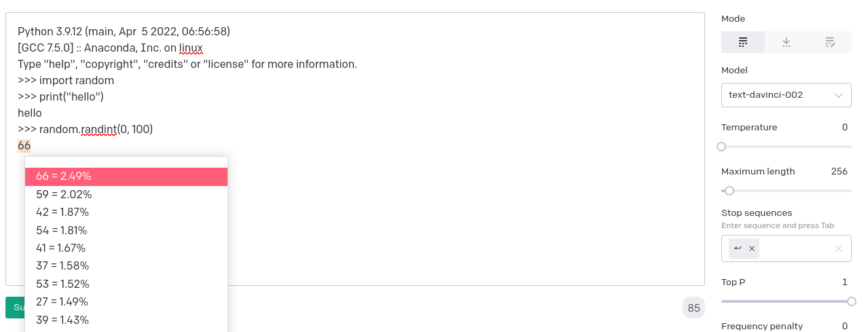Clear all stop sequences with the X
The width and height of the screenshot is (868, 332).
click(839, 248)
